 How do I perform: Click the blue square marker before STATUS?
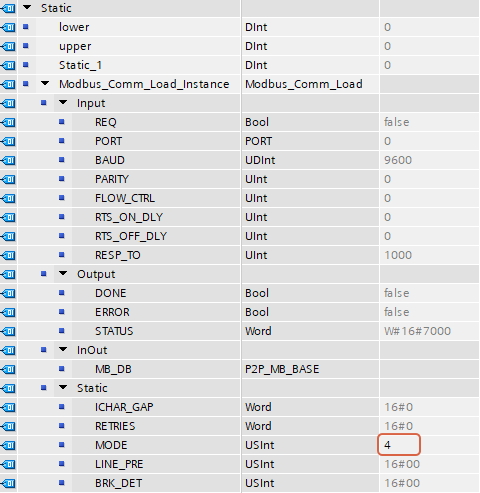coord(61,331)
